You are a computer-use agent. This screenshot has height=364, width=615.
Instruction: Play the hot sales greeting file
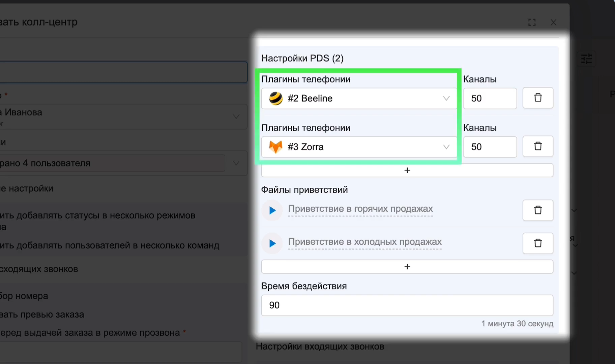click(272, 210)
